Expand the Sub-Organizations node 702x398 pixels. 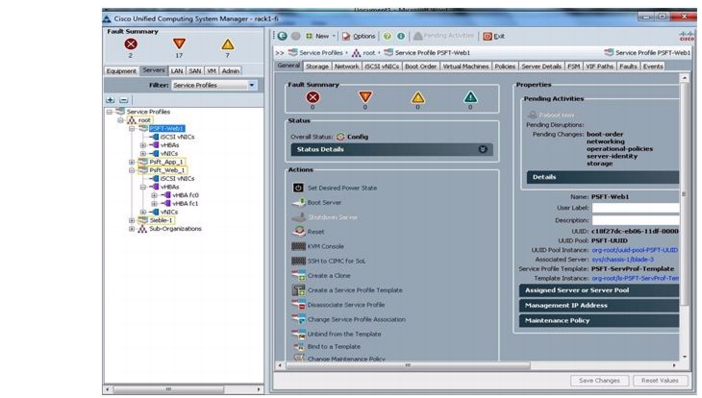132,229
